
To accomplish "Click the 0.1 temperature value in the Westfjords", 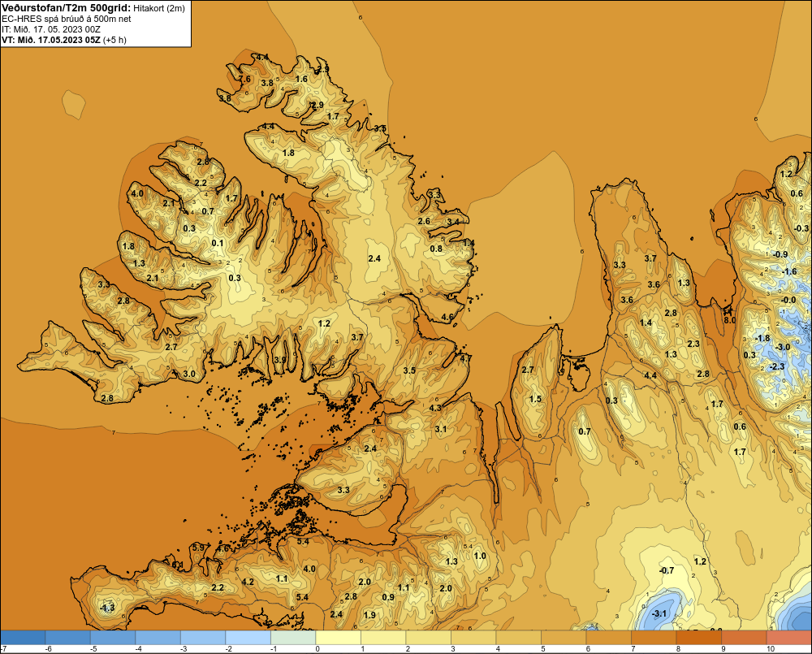I will pyautogui.click(x=218, y=243).
